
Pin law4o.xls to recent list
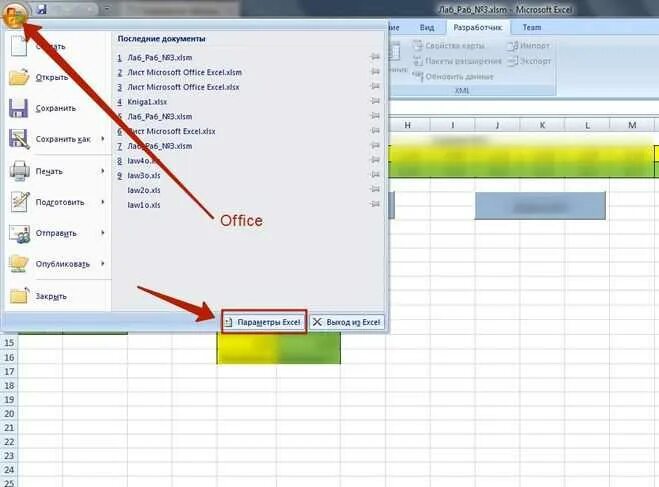pos(375,160)
